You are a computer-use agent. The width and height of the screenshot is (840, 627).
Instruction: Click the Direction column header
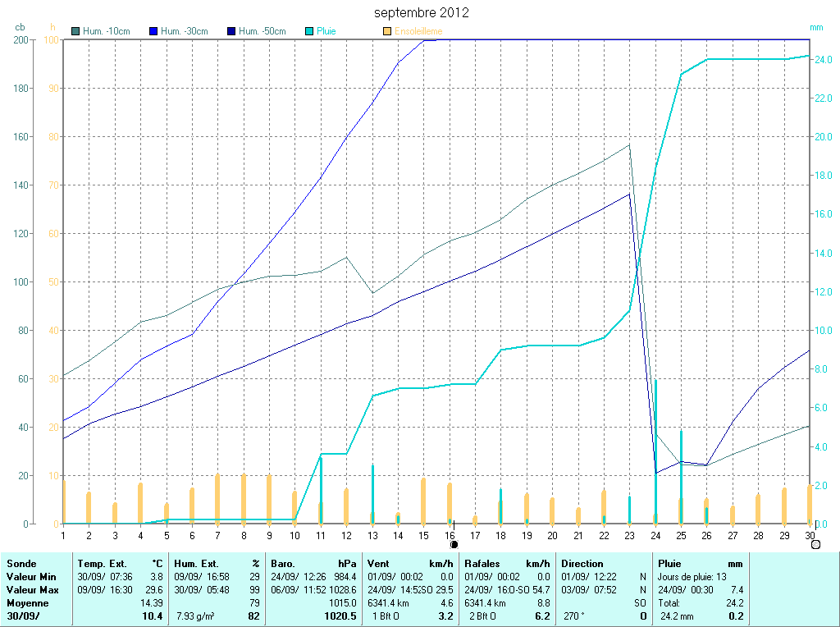point(582,564)
